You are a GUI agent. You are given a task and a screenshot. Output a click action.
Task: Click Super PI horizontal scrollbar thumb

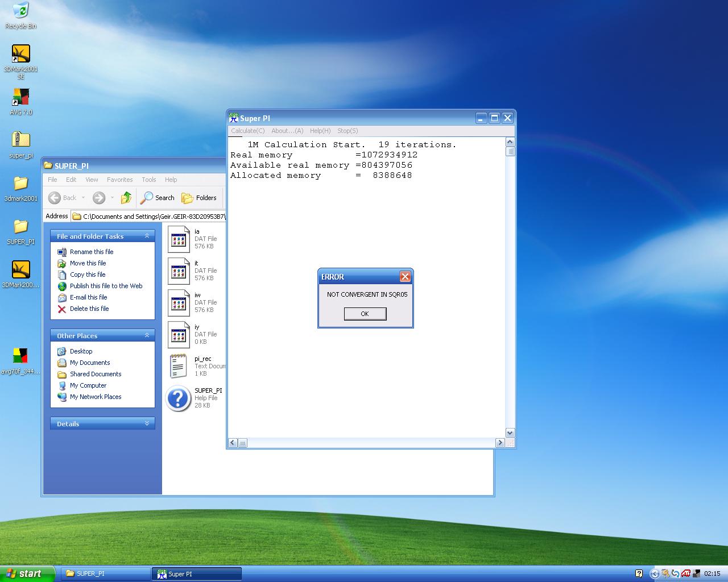tap(242, 443)
